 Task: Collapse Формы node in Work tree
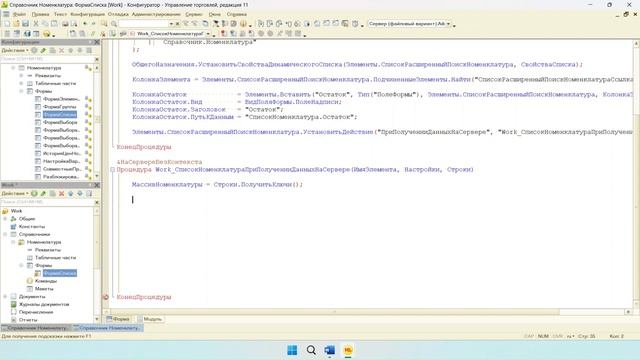pos(21,265)
